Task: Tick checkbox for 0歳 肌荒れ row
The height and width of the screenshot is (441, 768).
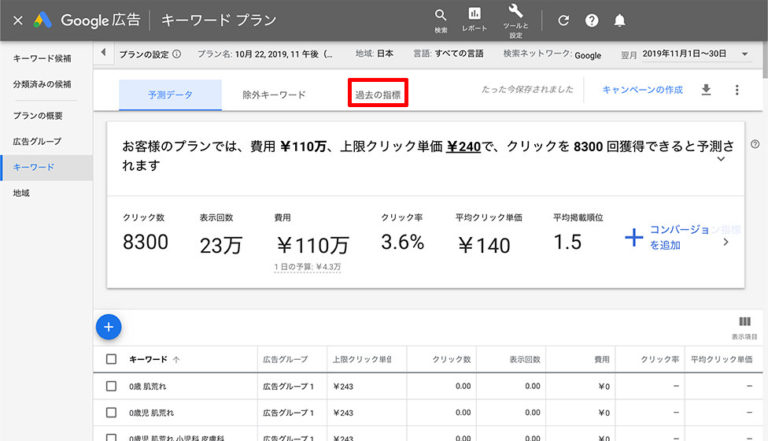Action: pos(111,386)
